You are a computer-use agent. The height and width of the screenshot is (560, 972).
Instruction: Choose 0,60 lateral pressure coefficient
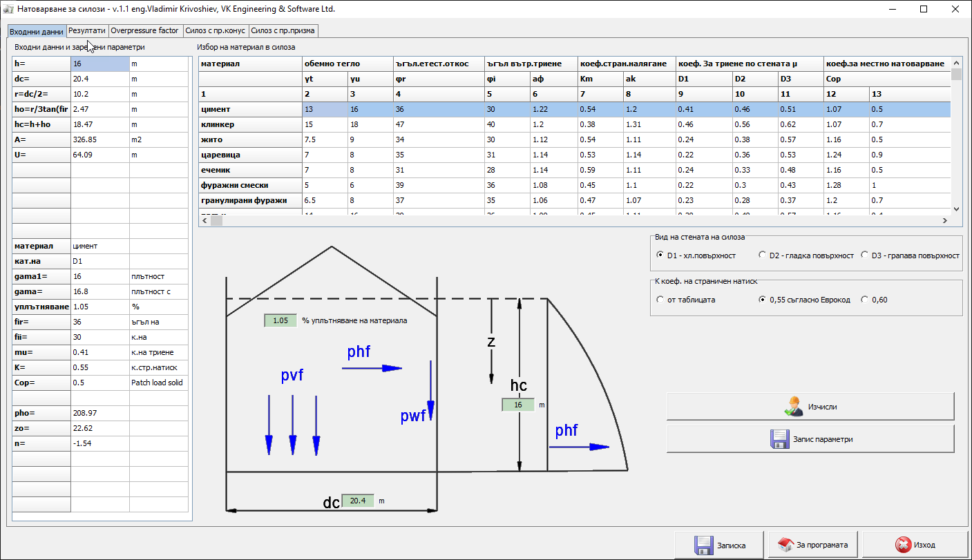tap(865, 300)
